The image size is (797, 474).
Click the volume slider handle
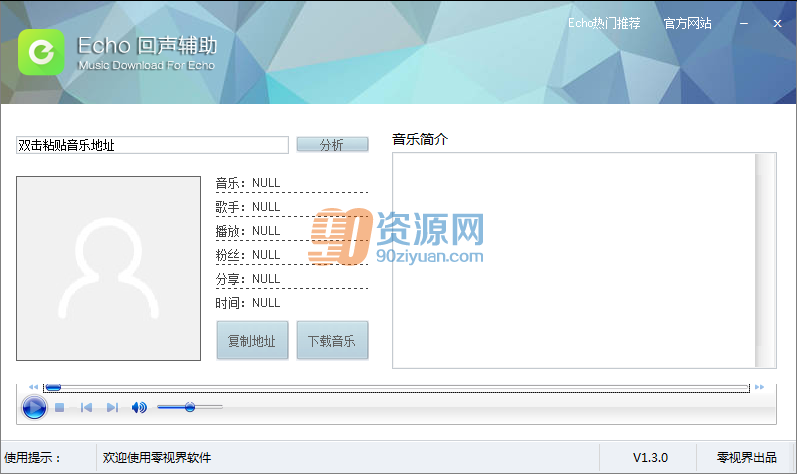(x=190, y=407)
